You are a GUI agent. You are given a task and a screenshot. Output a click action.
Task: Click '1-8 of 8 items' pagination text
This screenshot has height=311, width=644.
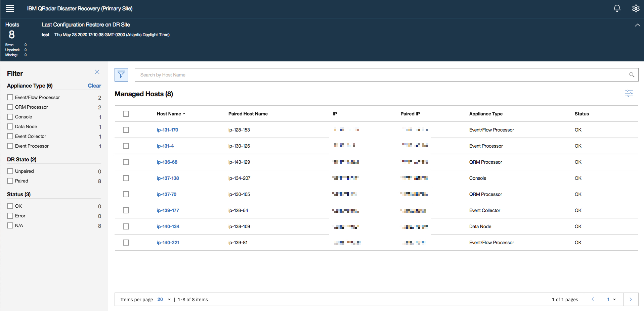[x=193, y=300]
